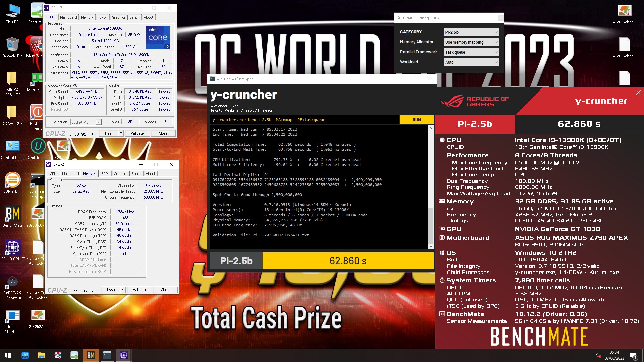Expand Tools arrow in upper CPU-Z window
Screen dimensions: 644x362
121,133
